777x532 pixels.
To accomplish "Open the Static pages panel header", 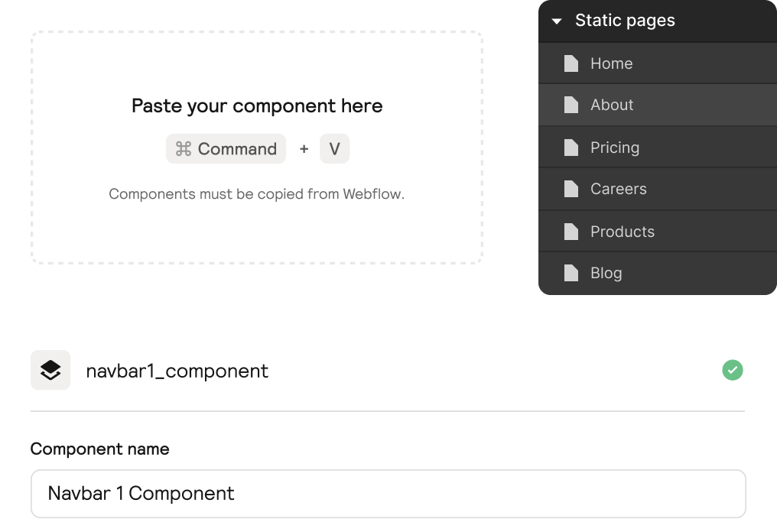I will (626, 21).
